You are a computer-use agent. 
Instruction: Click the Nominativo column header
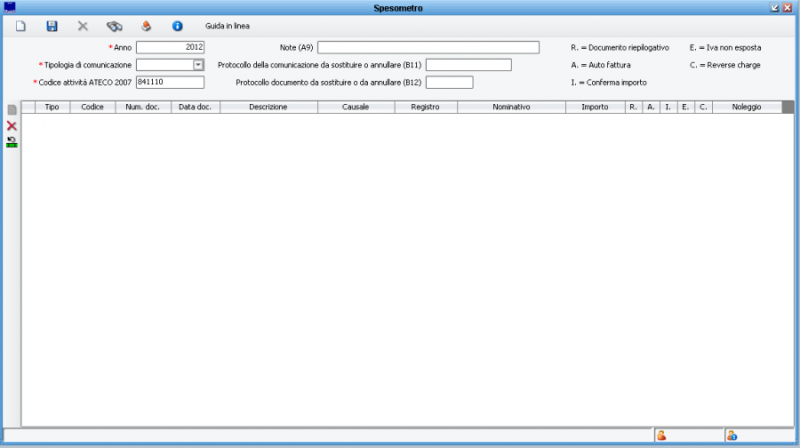pyautogui.click(x=511, y=107)
